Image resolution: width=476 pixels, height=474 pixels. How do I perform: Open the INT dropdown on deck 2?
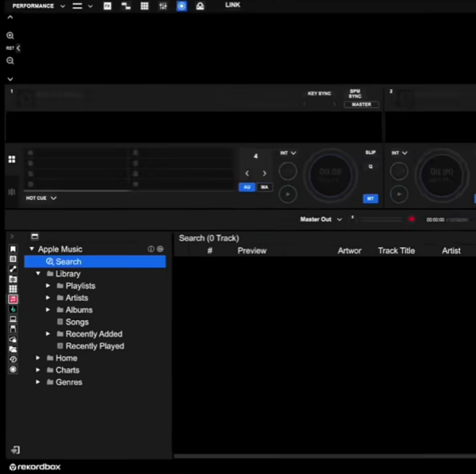pos(399,153)
